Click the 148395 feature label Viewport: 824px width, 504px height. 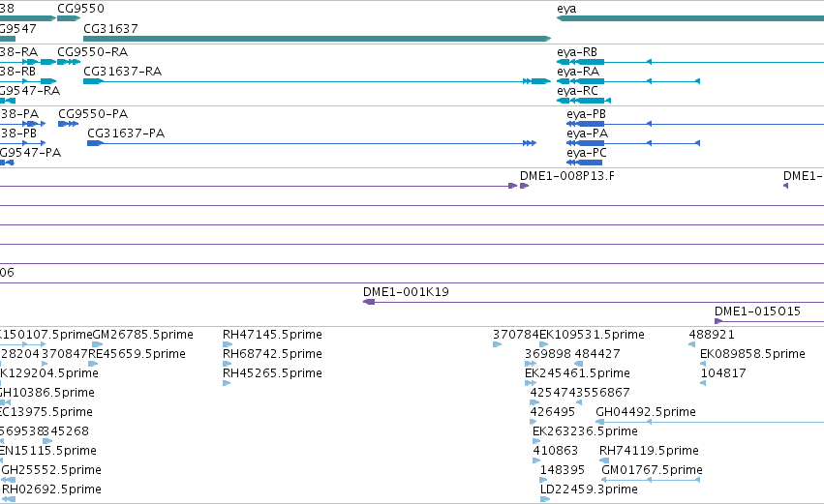pos(563,470)
